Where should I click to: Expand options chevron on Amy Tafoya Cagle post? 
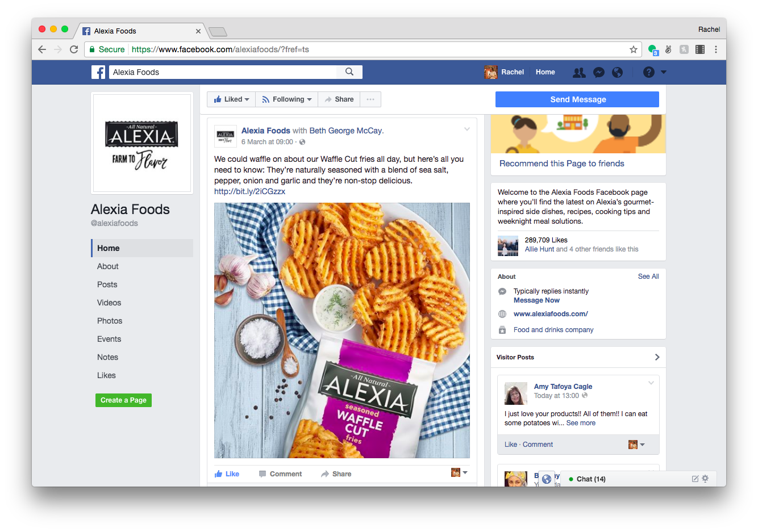pos(651,383)
